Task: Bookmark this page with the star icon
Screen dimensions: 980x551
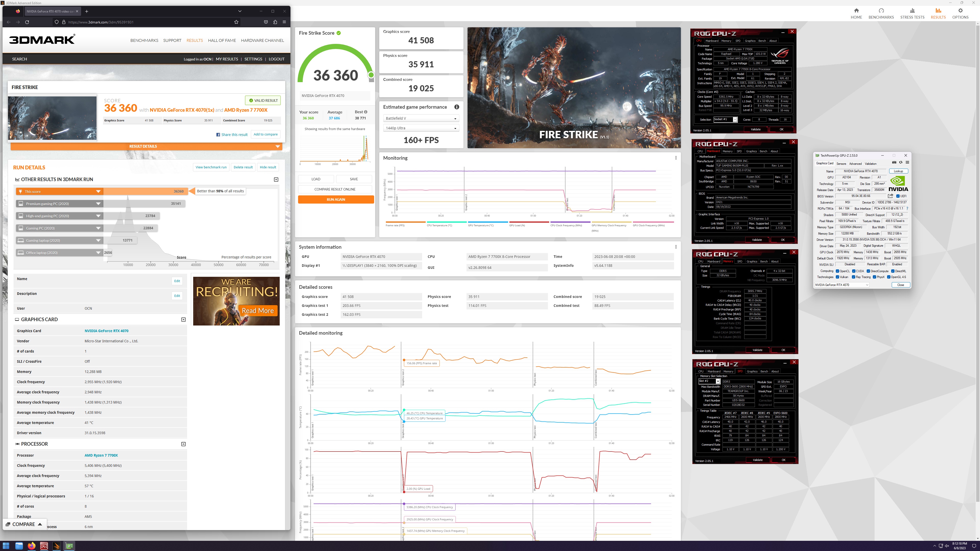Action: tap(236, 22)
